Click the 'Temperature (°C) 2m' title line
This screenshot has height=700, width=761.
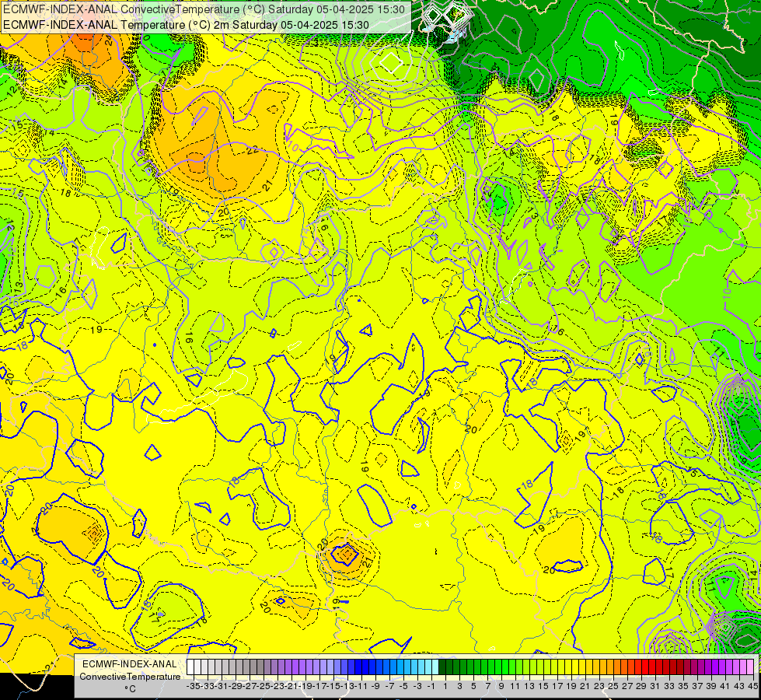coord(187,25)
